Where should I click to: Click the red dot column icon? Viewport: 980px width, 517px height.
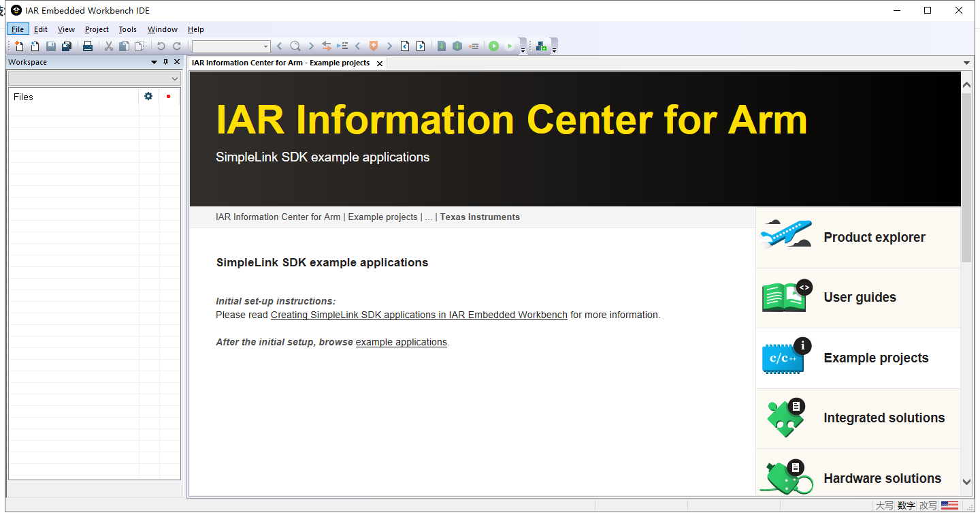169,97
